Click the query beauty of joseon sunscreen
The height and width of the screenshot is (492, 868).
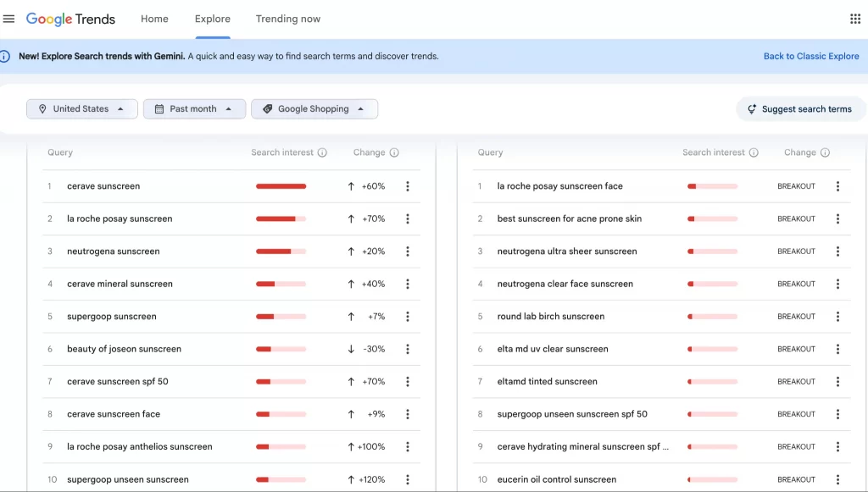coord(124,350)
